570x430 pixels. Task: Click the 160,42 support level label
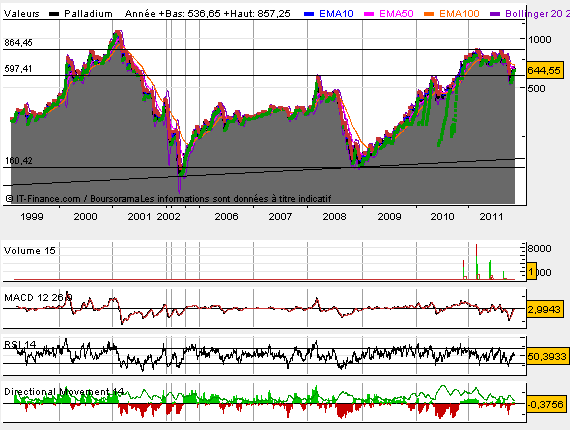point(19,160)
